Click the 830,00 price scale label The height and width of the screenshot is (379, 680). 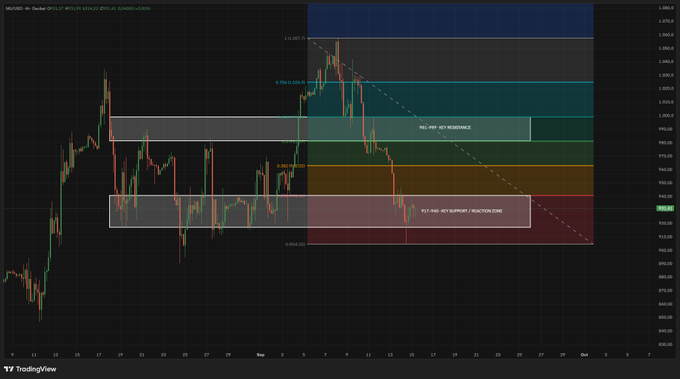(666, 344)
